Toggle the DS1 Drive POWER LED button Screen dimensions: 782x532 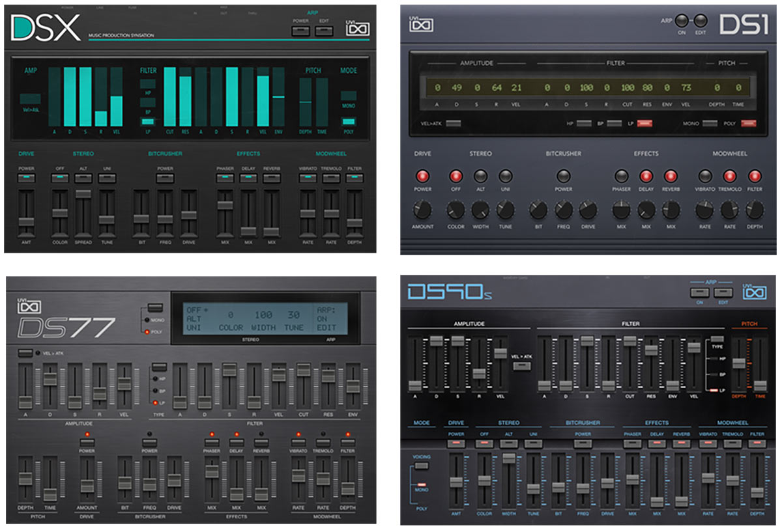pyautogui.click(x=422, y=176)
